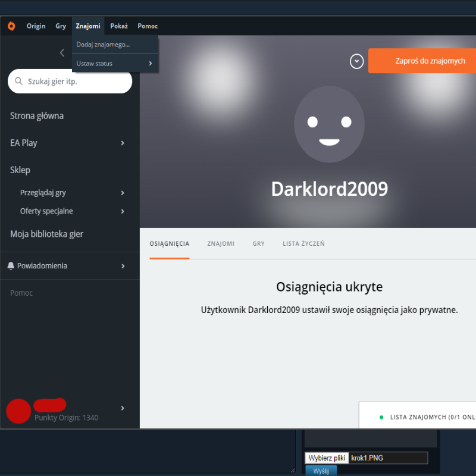This screenshot has width=476, height=476.
Task: Click the Wyślij button
Action: click(x=321, y=471)
